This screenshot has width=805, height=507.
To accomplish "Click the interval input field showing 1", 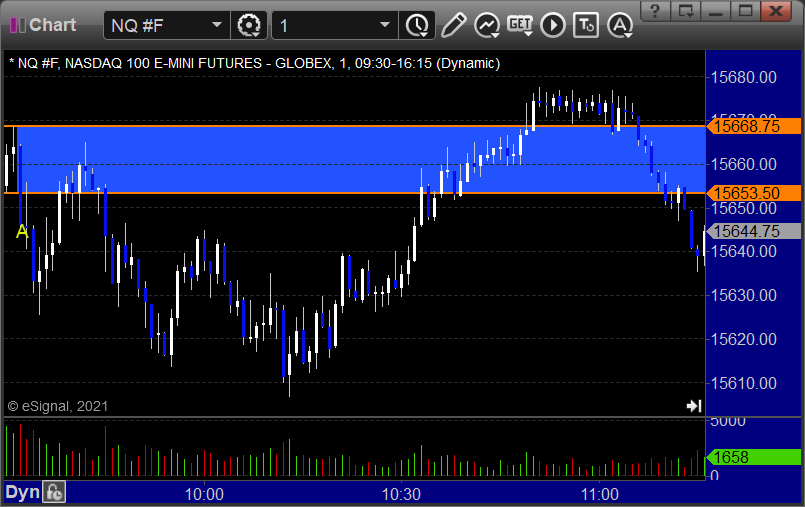I will point(335,25).
